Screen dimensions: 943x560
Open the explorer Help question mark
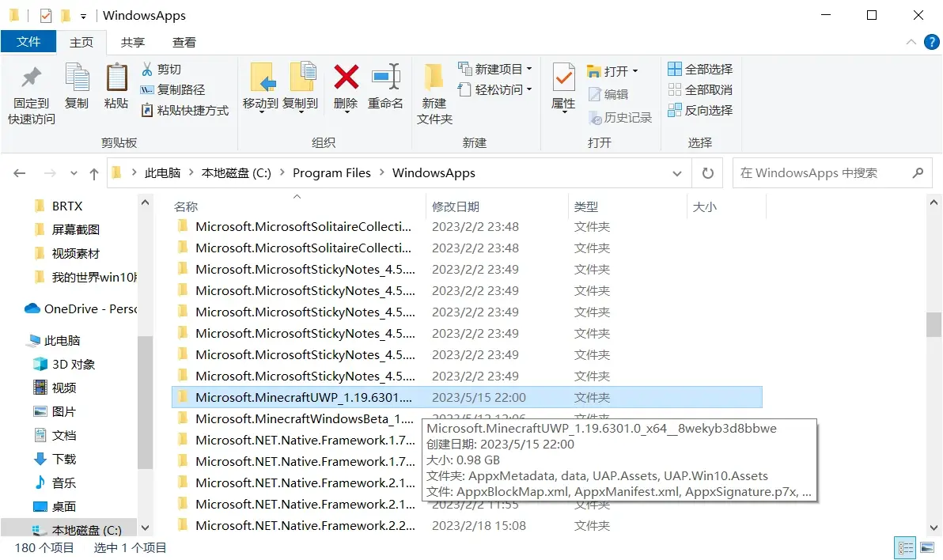coord(931,42)
